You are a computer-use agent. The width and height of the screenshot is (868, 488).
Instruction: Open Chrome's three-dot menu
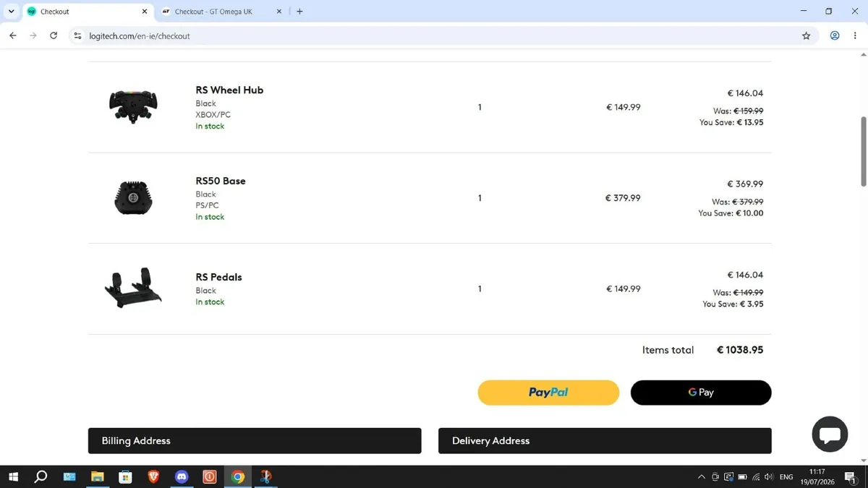tap(855, 35)
